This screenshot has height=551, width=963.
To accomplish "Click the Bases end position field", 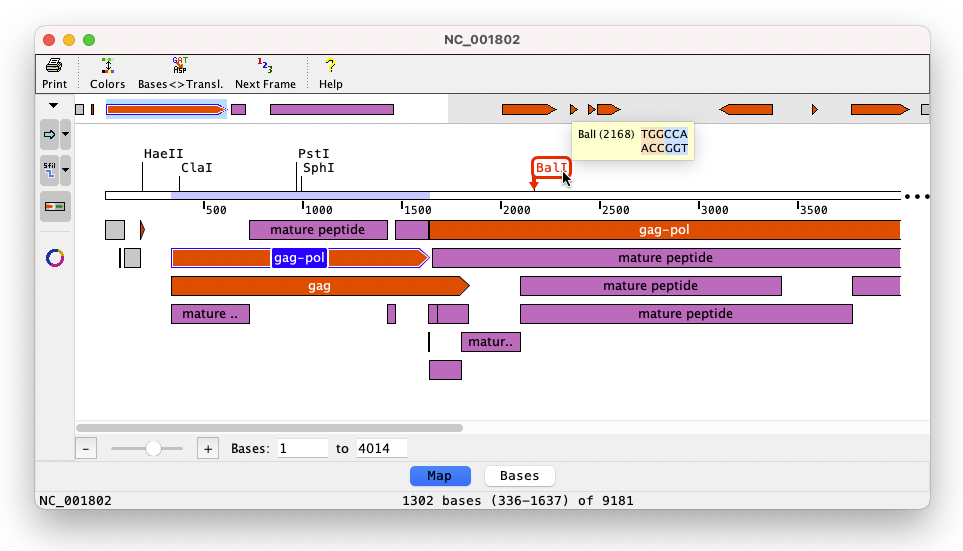I will (x=381, y=449).
